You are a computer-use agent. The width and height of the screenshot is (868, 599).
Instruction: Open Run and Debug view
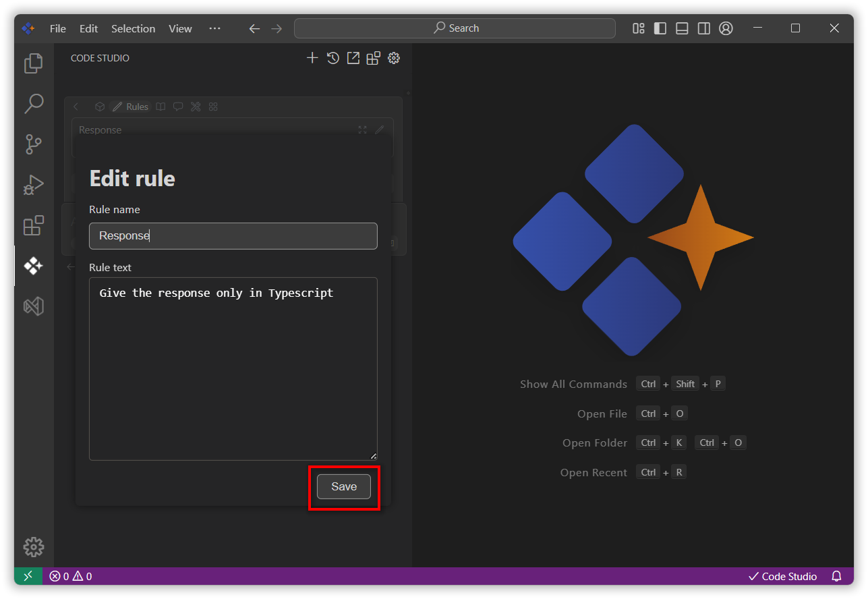coord(33,184)
